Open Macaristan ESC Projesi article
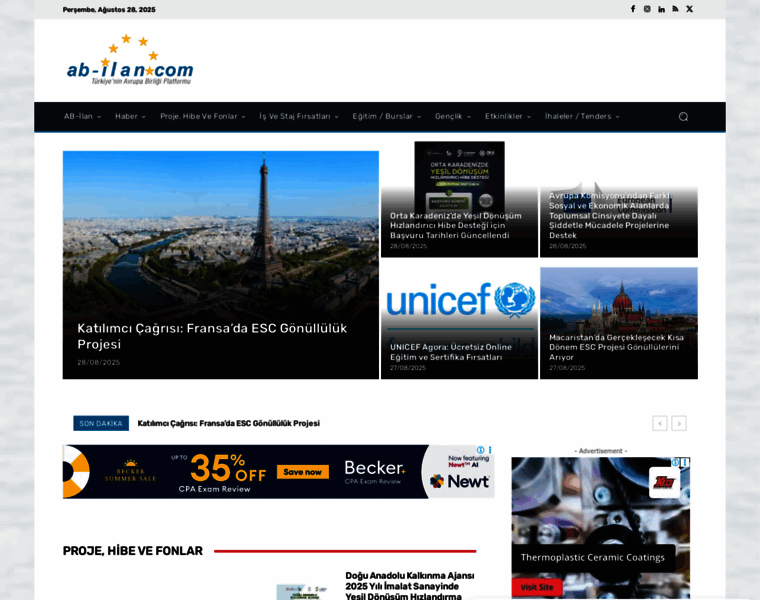The height and width of the screenshot is (600, 760). coord(617,347)
